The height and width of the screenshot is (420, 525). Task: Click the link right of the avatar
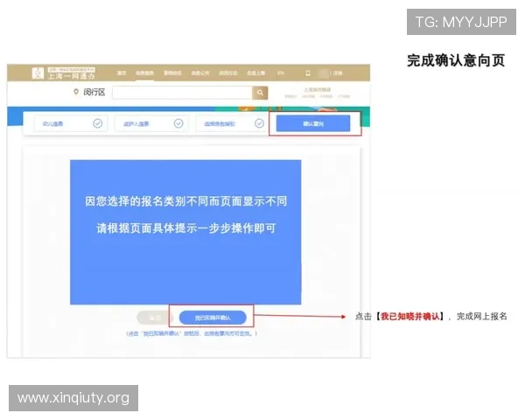(x=337, y=73)
